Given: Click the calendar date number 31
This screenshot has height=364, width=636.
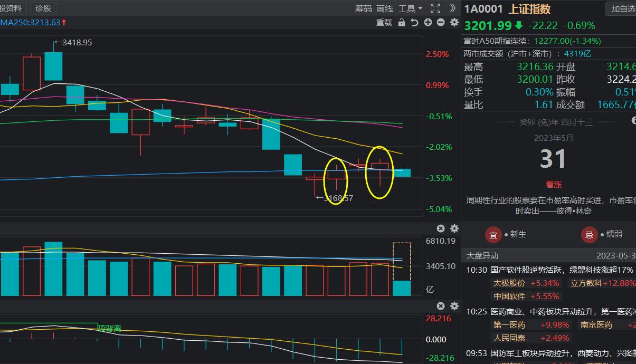Looking at the screenshot, I should pyautogui.click(x=553, y=159).
